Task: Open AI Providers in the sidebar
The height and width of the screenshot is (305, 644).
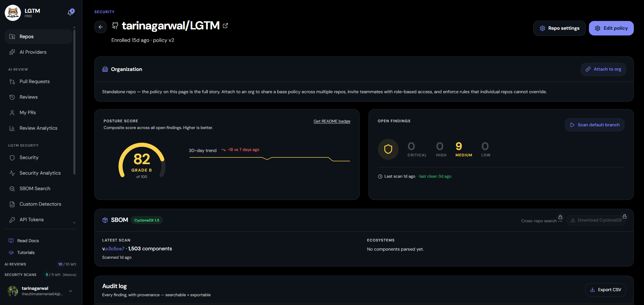Action: (x=39, y=52)
